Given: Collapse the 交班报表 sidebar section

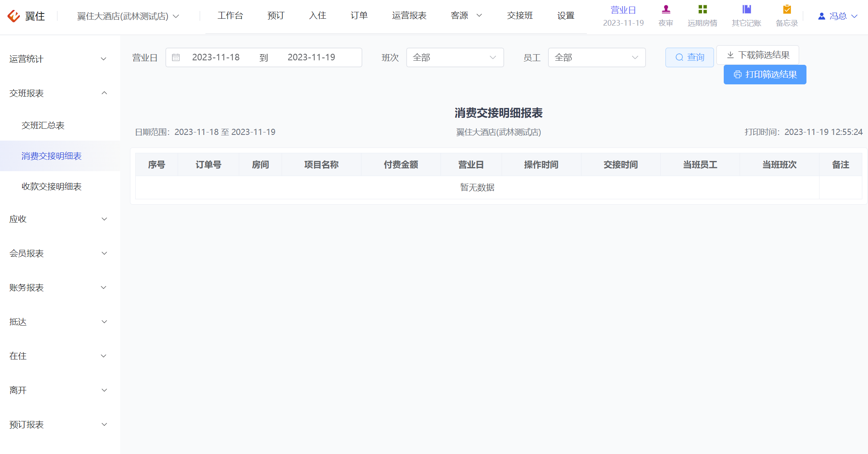Looking at the screenshot, I should tap(60, 93).
